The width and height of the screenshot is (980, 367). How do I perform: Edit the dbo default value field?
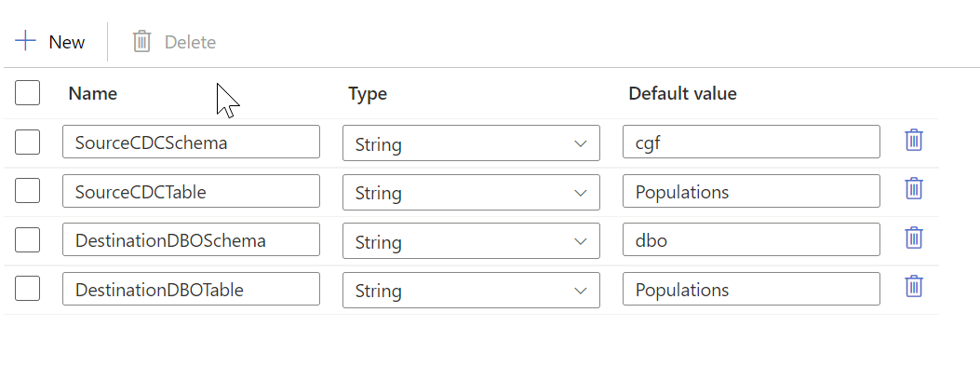pos(751,239)
